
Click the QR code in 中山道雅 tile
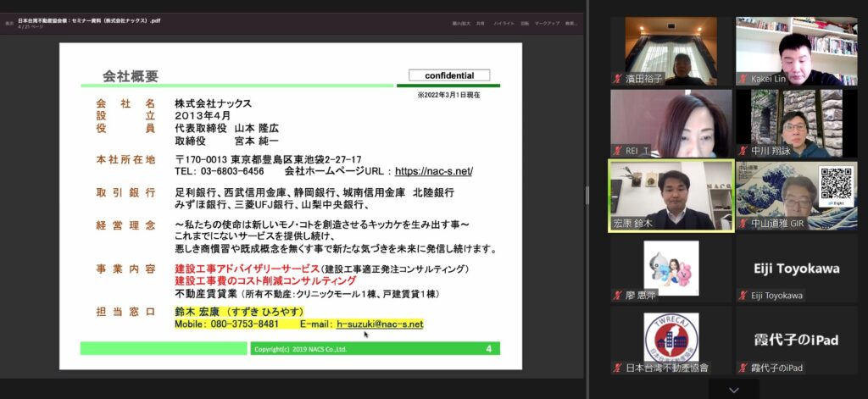pos(837,184)
